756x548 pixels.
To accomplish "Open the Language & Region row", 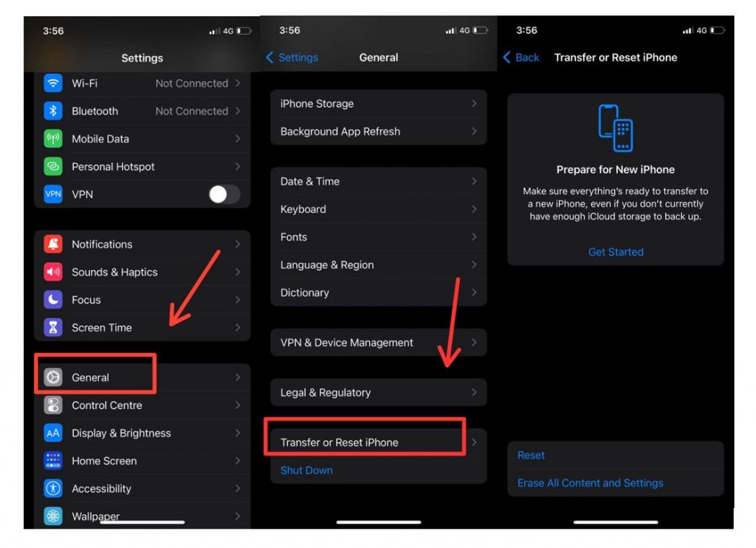I will (379, 265).
